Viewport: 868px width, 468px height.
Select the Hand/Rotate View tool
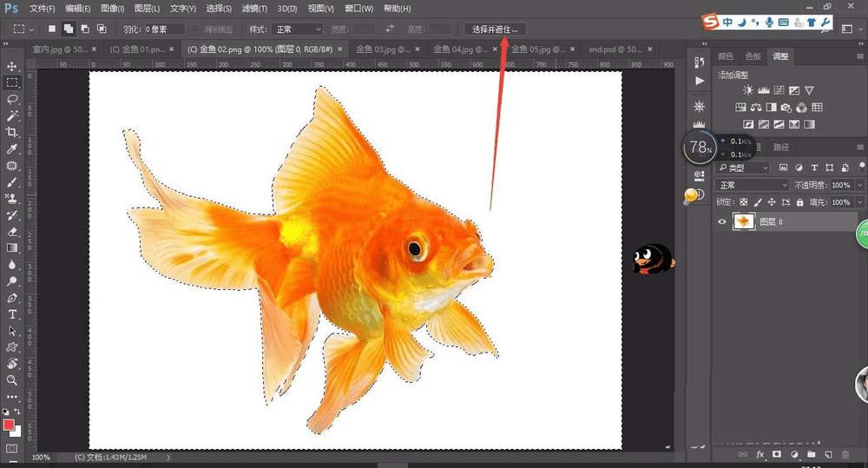pyautogui.click(x=11, y=364)
